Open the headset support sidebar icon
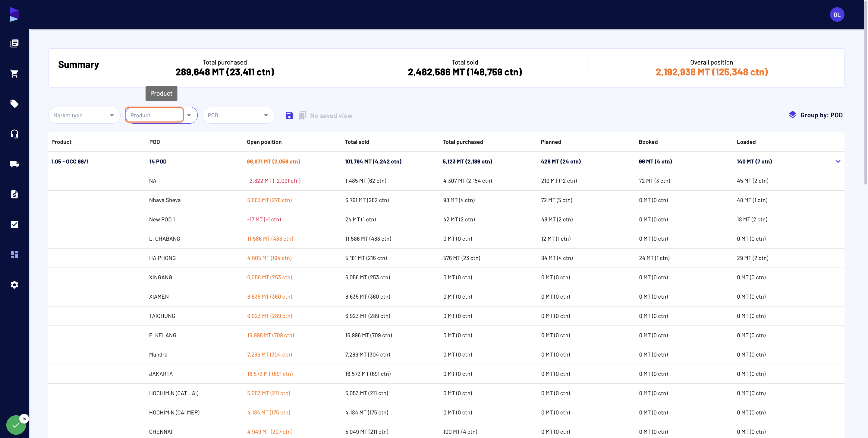868x438 pixels. (14, 134)
